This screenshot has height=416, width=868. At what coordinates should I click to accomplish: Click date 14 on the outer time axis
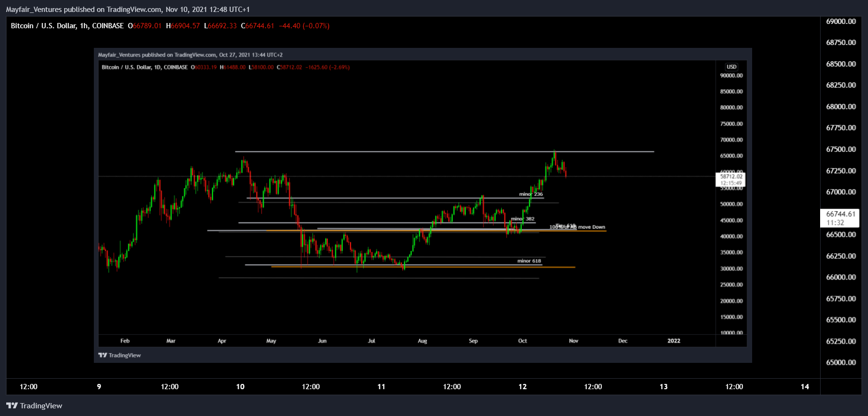[x=805, y=386]
